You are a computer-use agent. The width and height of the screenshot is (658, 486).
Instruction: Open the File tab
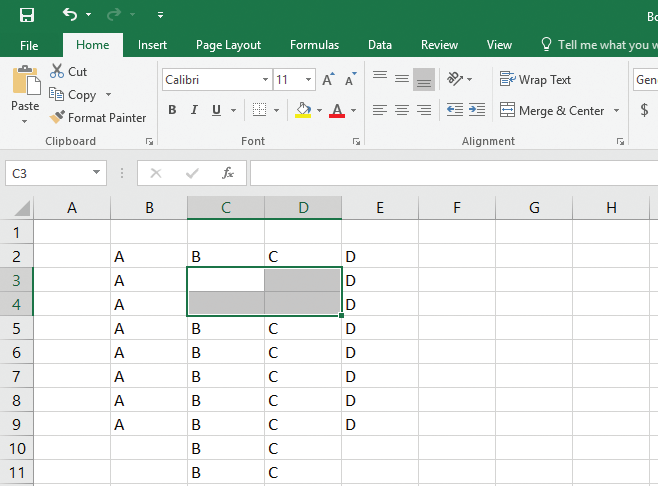pyautogui.click(x=29, y=45)
